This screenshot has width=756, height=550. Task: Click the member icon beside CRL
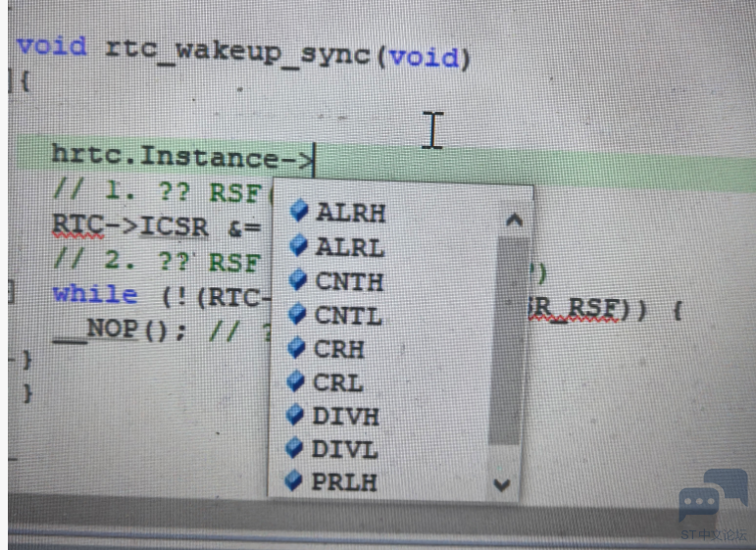(x=297, y=381)
